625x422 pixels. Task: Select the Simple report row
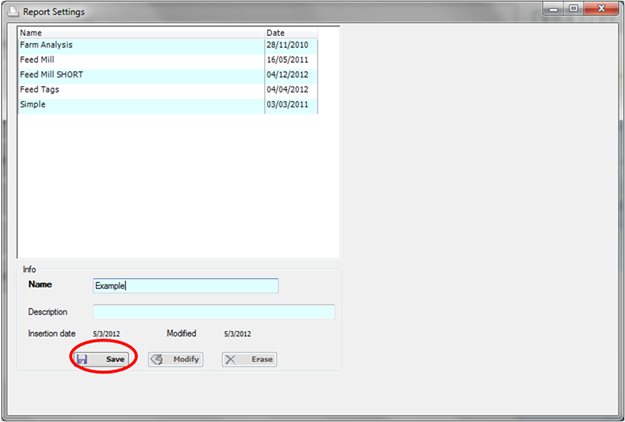pos(168,105)
